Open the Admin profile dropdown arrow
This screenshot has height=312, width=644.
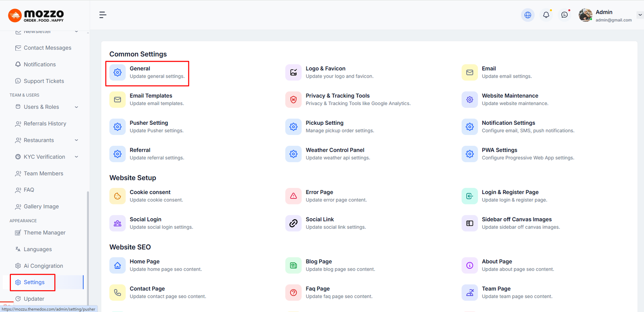pos(640,15)
